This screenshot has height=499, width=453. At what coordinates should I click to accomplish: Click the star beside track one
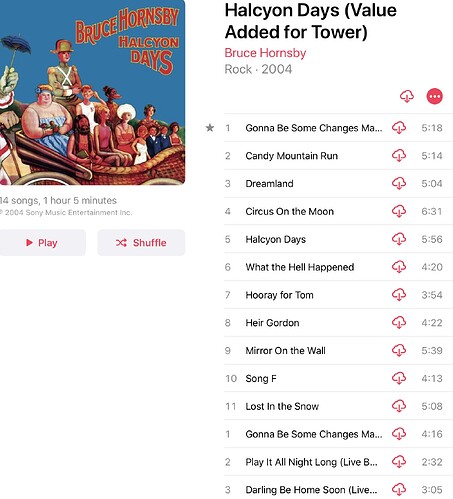tap(210, 128)
